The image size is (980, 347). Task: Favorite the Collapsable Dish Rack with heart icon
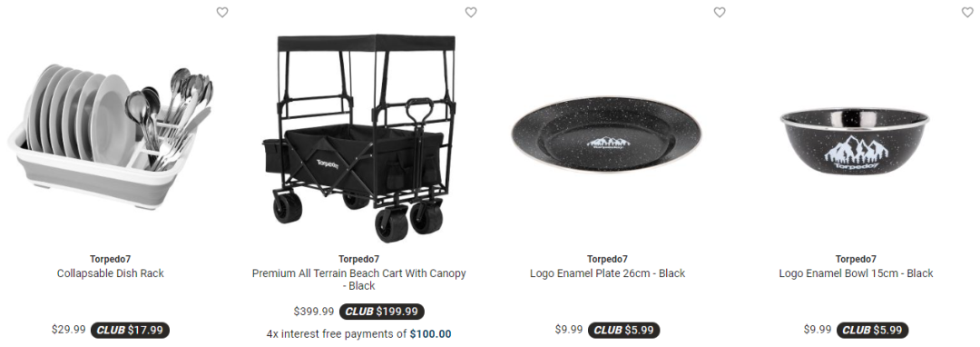point(222,13)
